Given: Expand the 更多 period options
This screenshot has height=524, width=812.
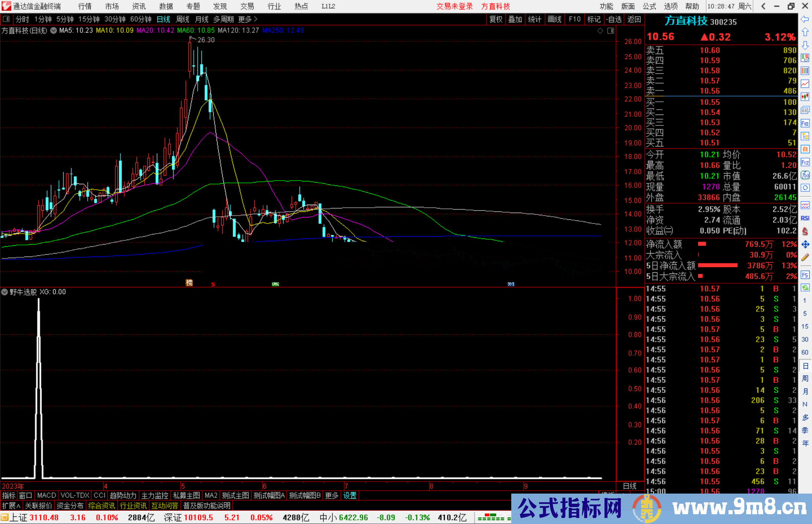Looking at the screenshot, I should 248,19.
